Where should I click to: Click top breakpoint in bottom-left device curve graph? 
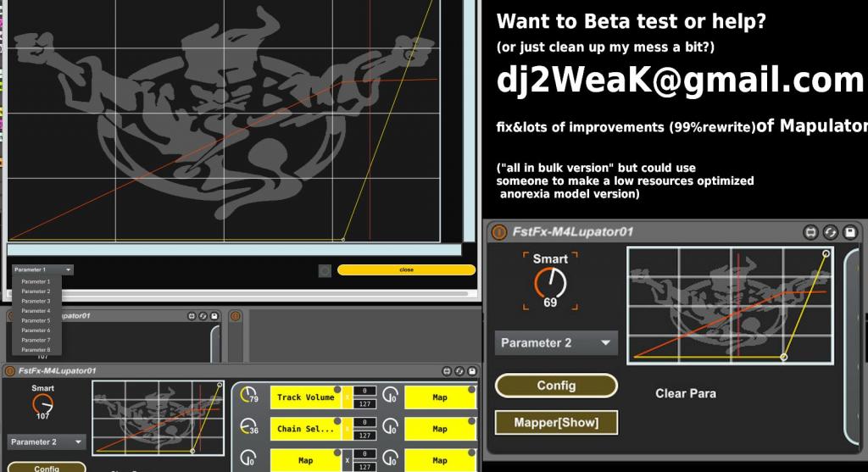click(x=220, y=385)
